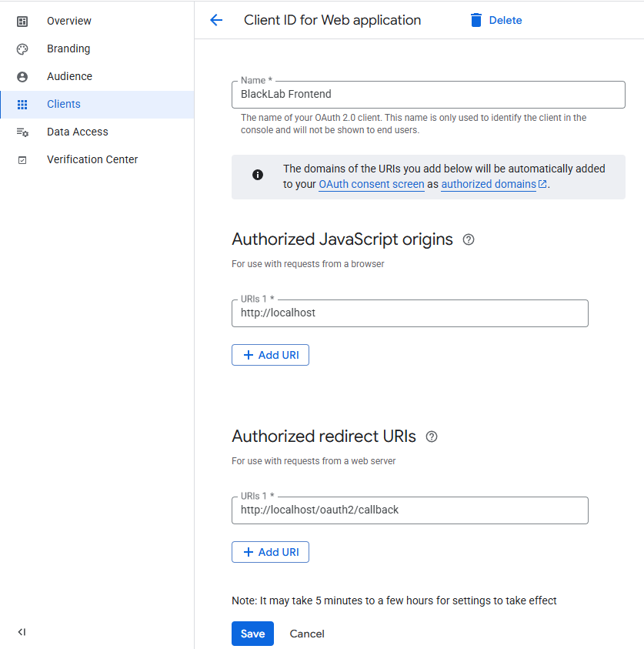Viewport: 644px width, 649px height.
Task: Click the text For use with requests from a browser
Action: 308,264
